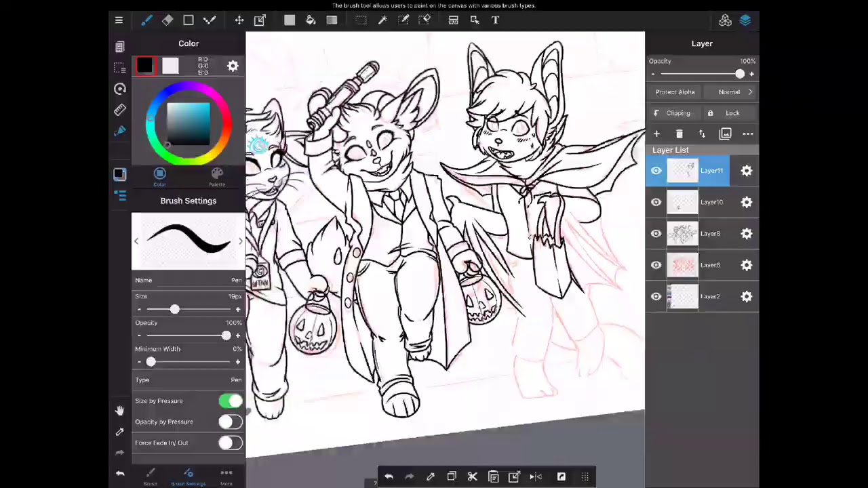Select the Eraser tool

167,20
